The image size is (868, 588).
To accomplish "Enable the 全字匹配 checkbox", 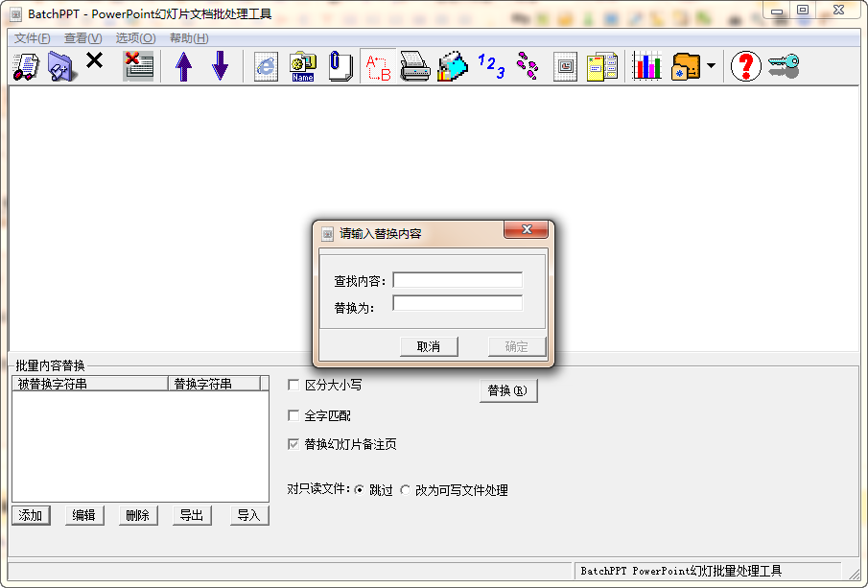I will tap(293, 415).
